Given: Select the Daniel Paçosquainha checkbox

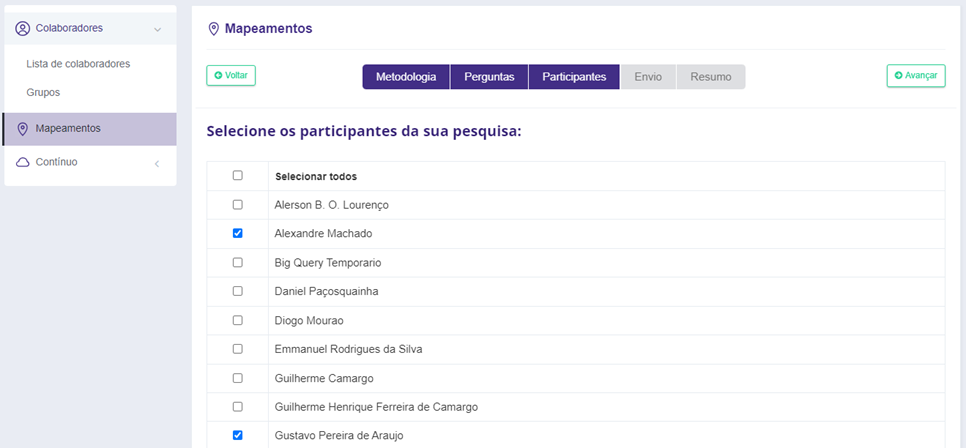Looking at the screenshot, I should [x=237, y=291].
